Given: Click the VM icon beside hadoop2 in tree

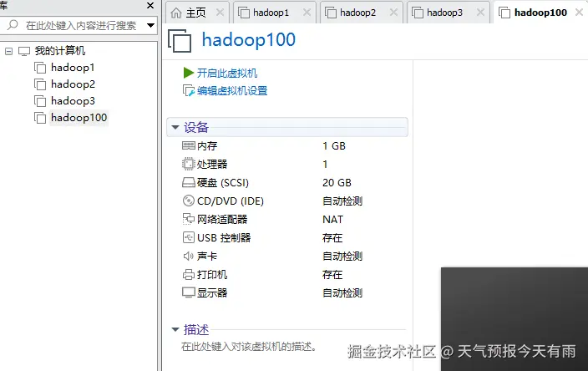Looking at the screenshot, I should click(40, 84).
